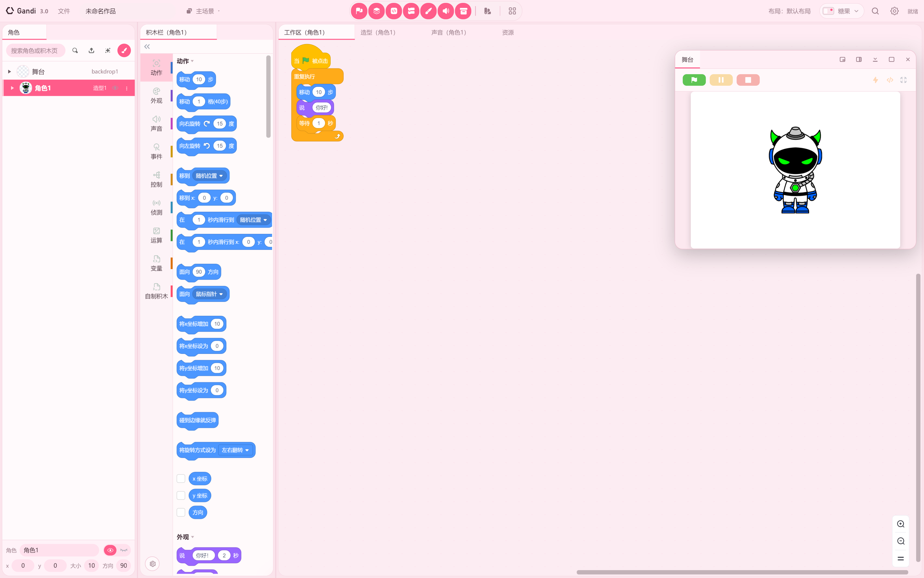Open the search magnifier at top right
924x578 pixels.
pyautogui.click(x=875, y=11)
